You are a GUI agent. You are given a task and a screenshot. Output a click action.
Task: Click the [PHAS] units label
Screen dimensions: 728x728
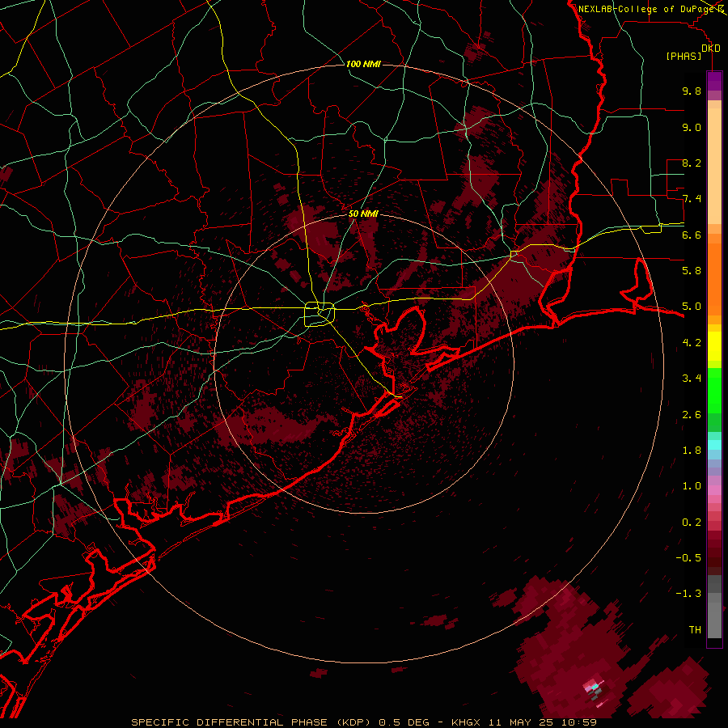pos(684,56)
